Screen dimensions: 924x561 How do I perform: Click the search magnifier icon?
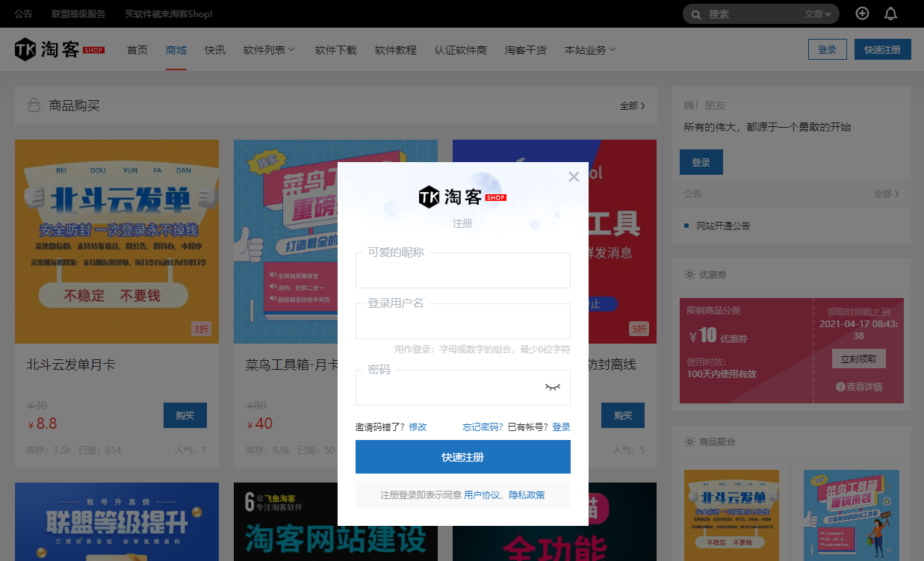[696, 14]
